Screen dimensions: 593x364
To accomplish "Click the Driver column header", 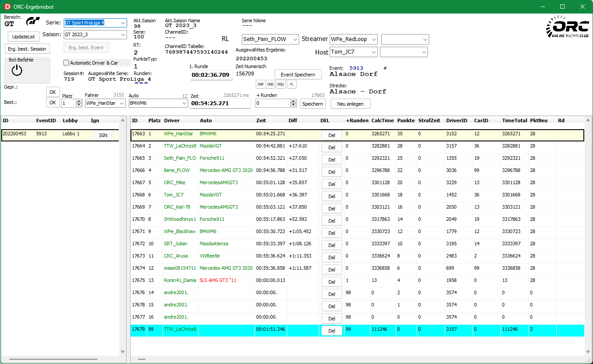I will 172,120.
